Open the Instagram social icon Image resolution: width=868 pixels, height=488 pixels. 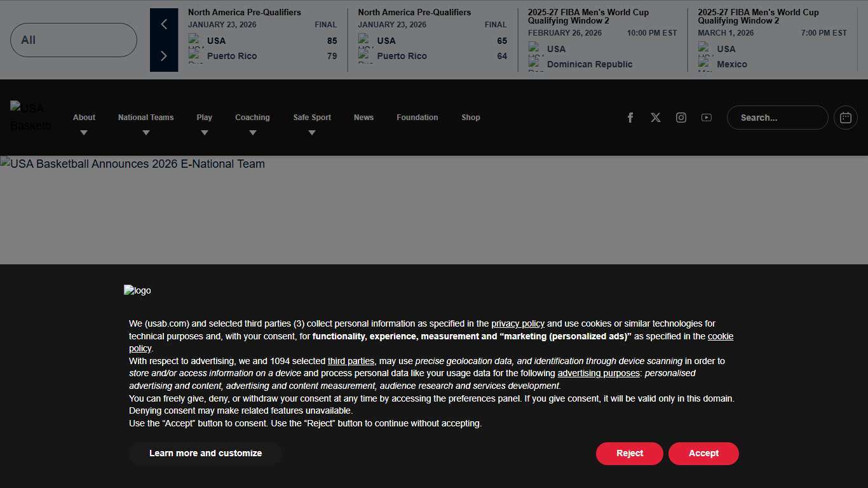(681, 118)
